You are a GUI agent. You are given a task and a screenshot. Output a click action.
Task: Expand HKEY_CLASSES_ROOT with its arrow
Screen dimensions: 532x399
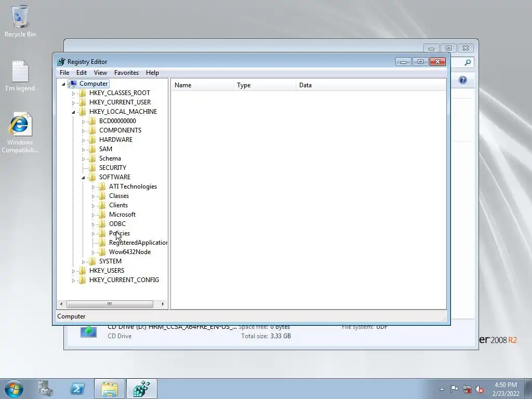(x=73, y=94)
